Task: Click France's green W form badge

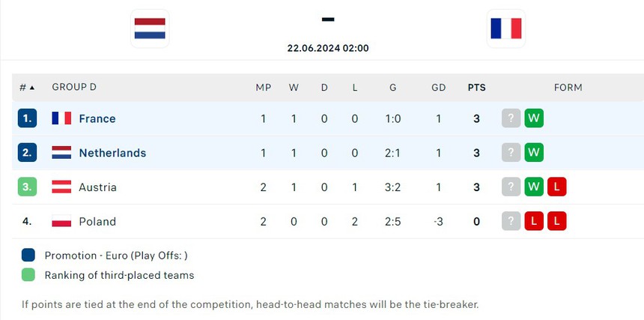Action: click(534, 118)
